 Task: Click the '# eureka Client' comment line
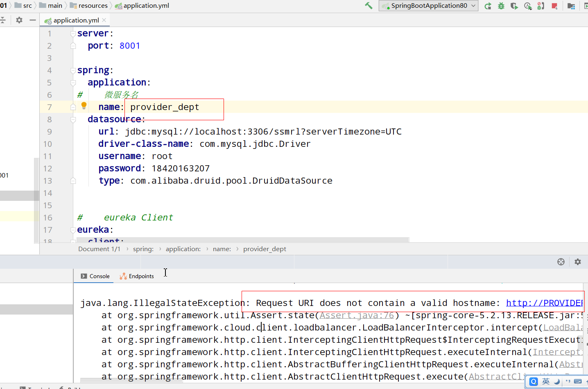pos(125,218)
